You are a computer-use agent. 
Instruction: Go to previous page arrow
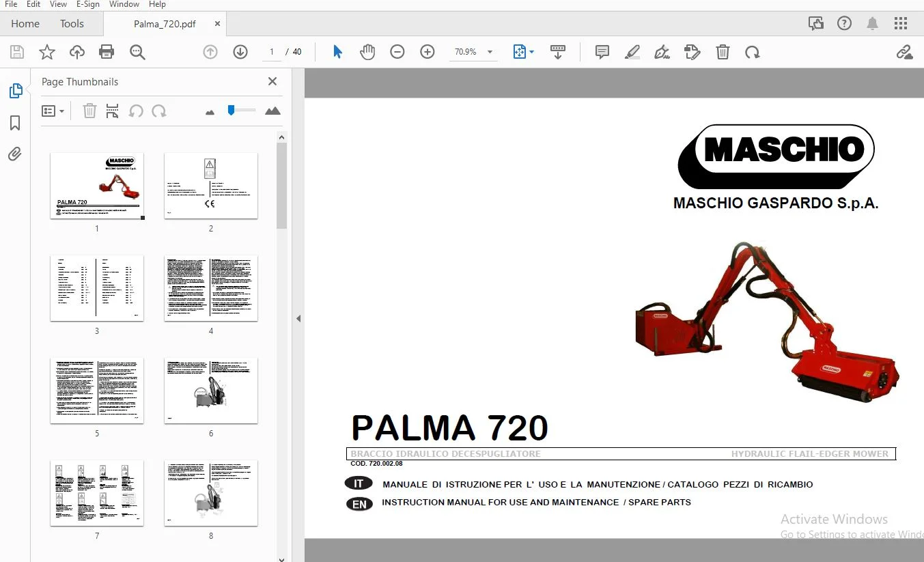pos(210,52)
